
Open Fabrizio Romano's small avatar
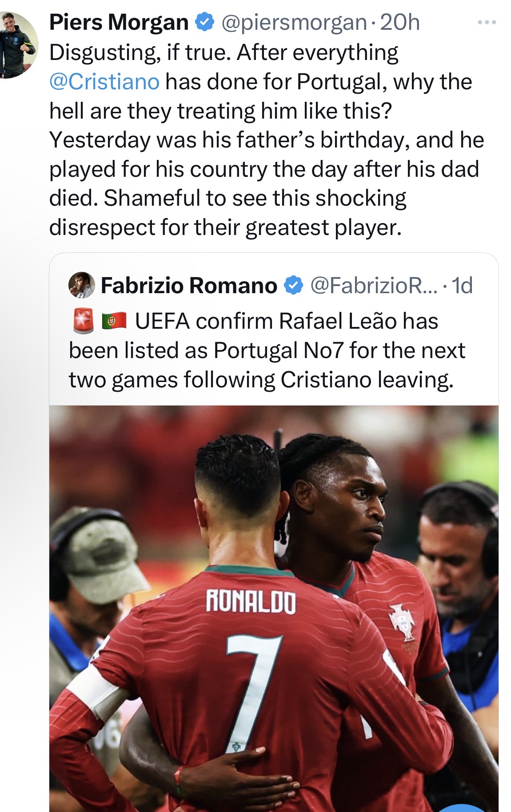click(82, 285)
